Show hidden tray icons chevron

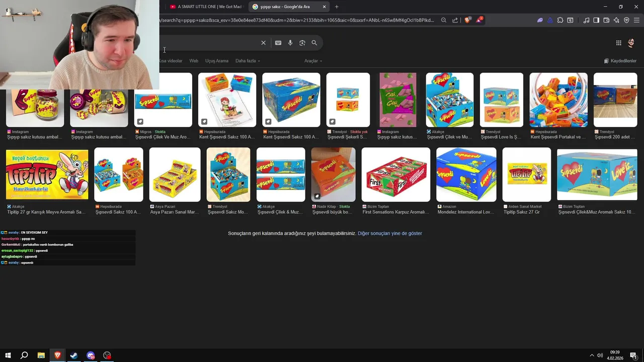[x=592, y=355]
